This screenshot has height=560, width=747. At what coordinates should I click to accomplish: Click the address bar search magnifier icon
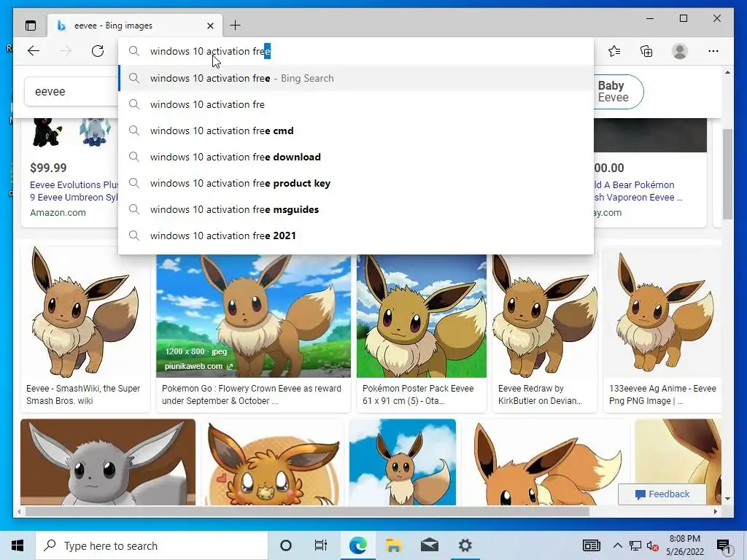click(134, 51)
